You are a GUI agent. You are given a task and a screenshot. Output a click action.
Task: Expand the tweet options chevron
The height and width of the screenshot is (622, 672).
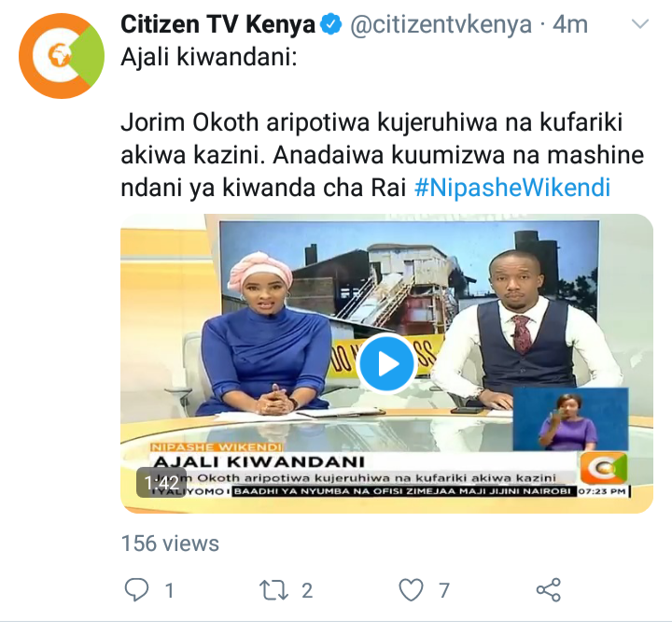[x=640, y=24]
